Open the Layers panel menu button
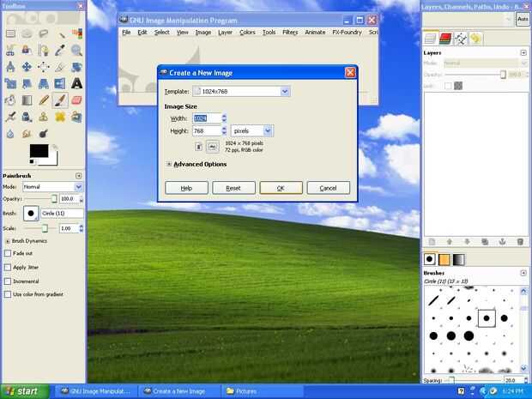Screen dimensions: 532x399 pyautogui.click(x=523, y=52)
